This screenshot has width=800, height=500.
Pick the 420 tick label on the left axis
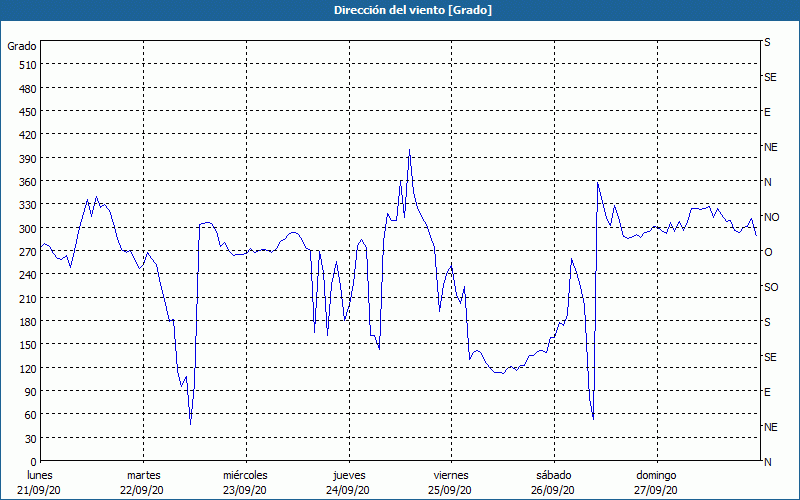[x=28, y=135]
